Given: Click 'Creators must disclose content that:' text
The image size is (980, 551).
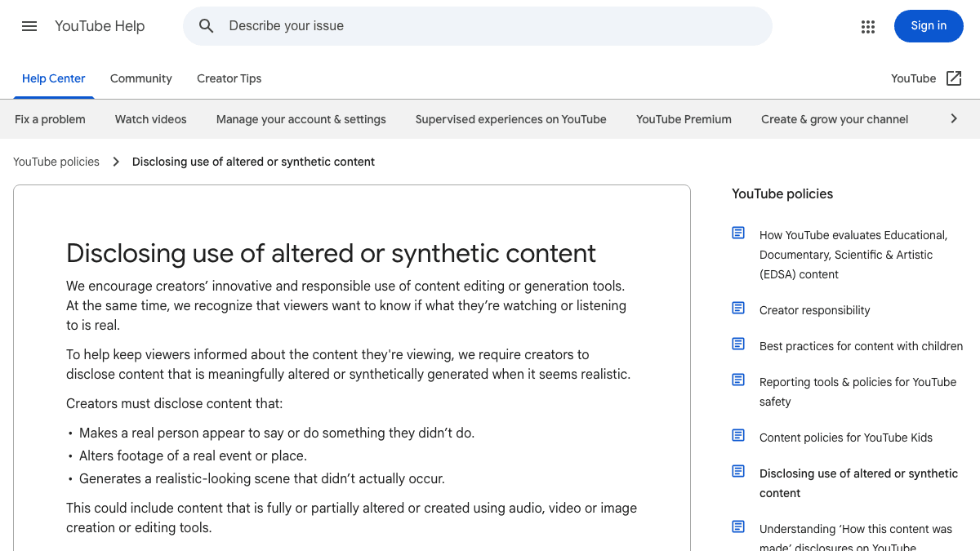Looking at the screenshot, I should [175, 403].
